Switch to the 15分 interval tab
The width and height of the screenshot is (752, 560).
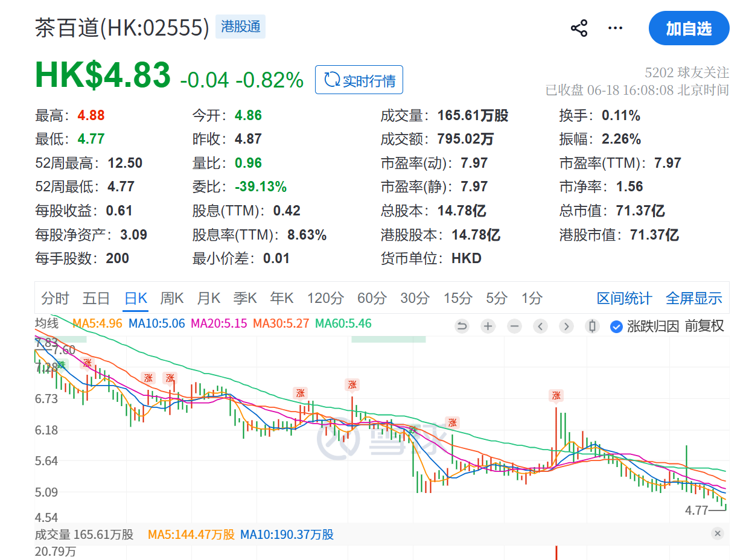click(457, 297)
